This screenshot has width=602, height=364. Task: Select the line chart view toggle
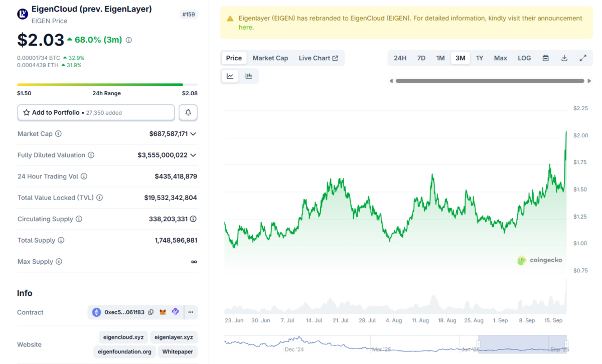pyautogui.click(x=230, y=76)
